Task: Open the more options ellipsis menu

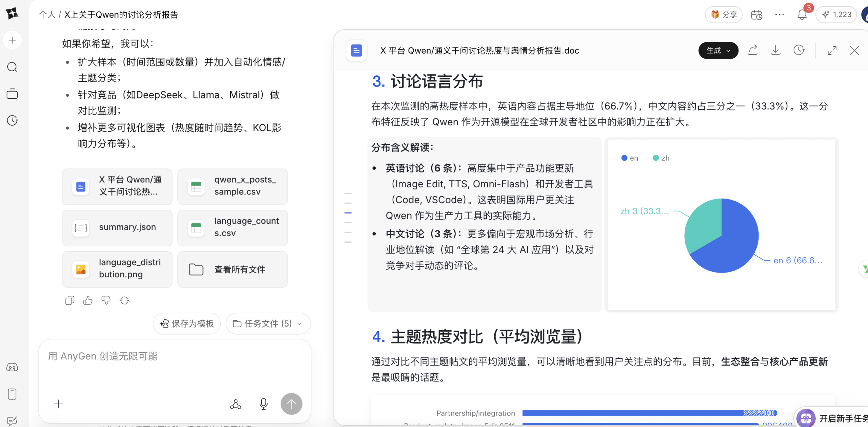Action: click(x=780, y=15)
